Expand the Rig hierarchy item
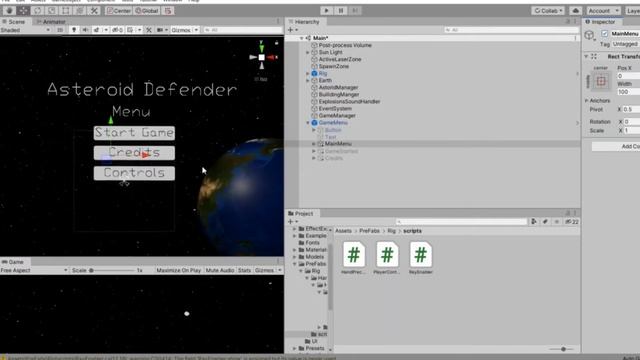This screenshot has height=360, width=640. (x=308, y=73)
